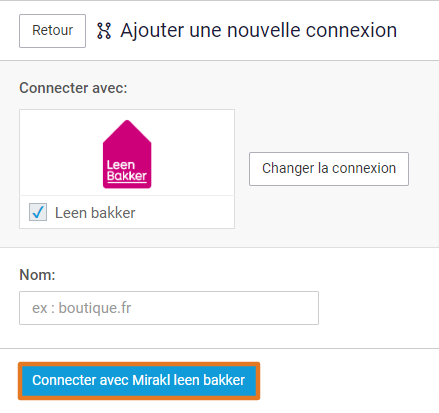Toggle the Leen bakker checkbox
The image size is (439, 413).
[38, 212]
